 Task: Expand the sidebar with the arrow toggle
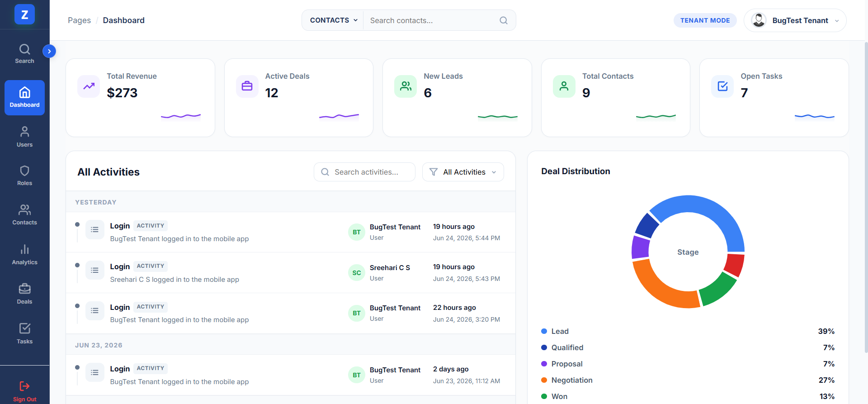tap(49, 51)
